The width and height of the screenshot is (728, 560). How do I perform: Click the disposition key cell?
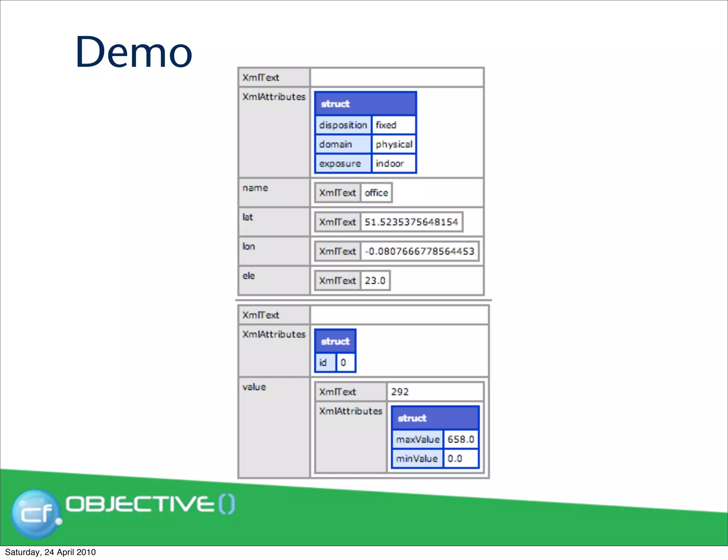coord(343,125)
